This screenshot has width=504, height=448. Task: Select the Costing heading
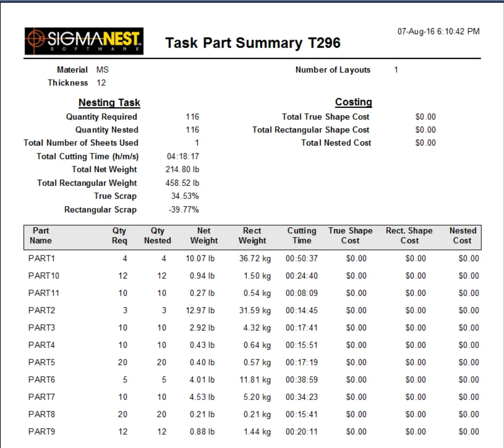click(353, 101)
